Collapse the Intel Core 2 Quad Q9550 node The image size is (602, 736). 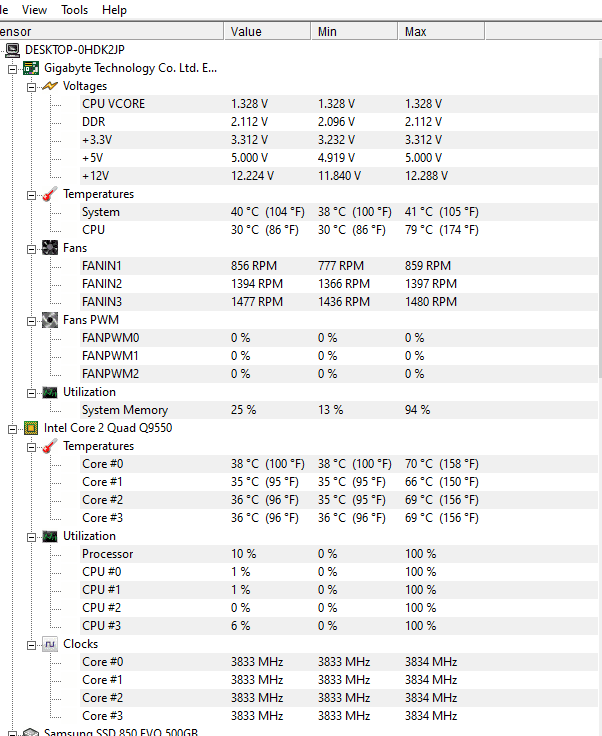[x=13, y=428]
